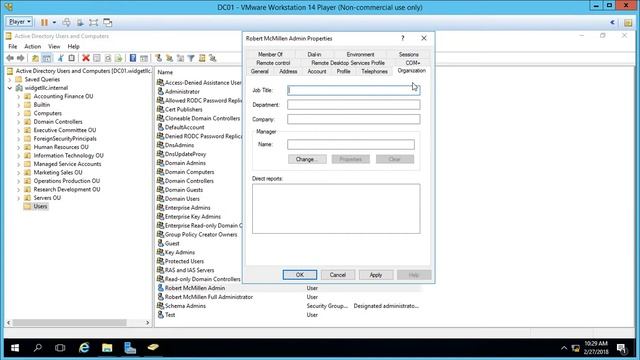
Task: Switch to the Account tab
Action: click(317, 71)
